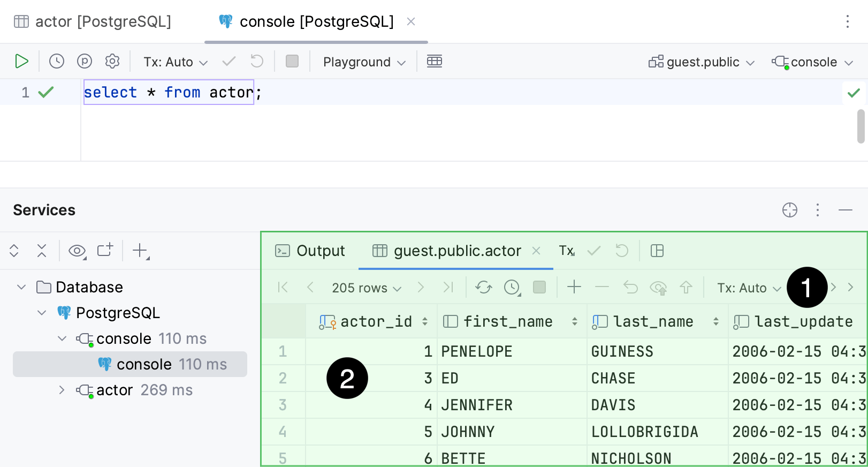Open console settings gear icon

pos(112,62)
